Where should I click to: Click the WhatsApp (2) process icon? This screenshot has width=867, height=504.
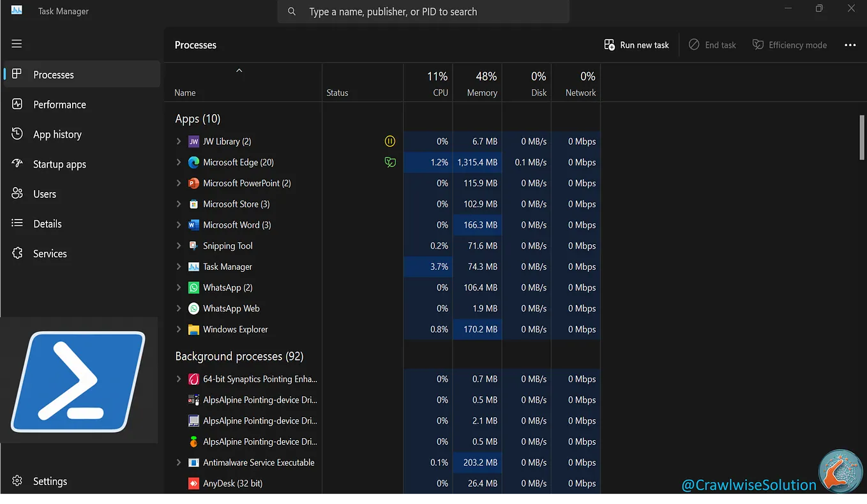tap(193, 288)
